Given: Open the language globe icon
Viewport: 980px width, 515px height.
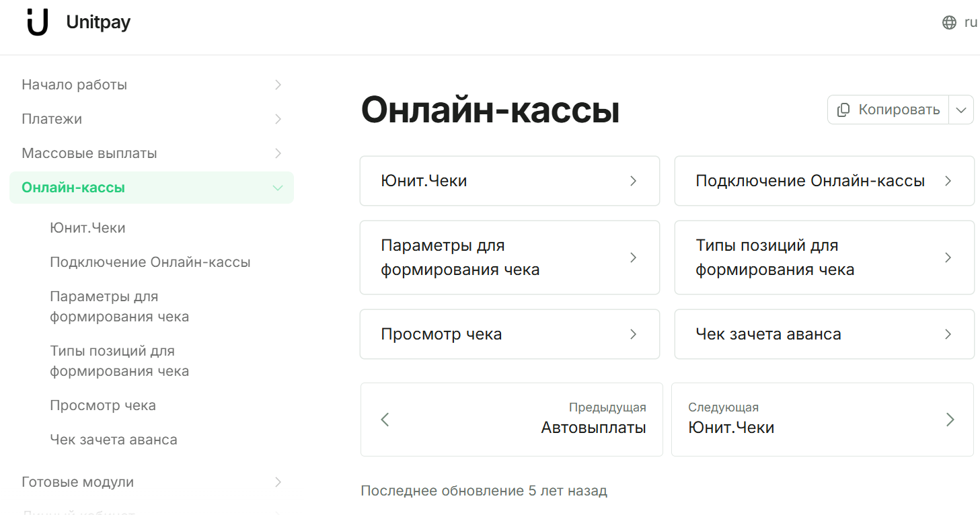Looking at the screenshot, I should [x=948, y=22].
